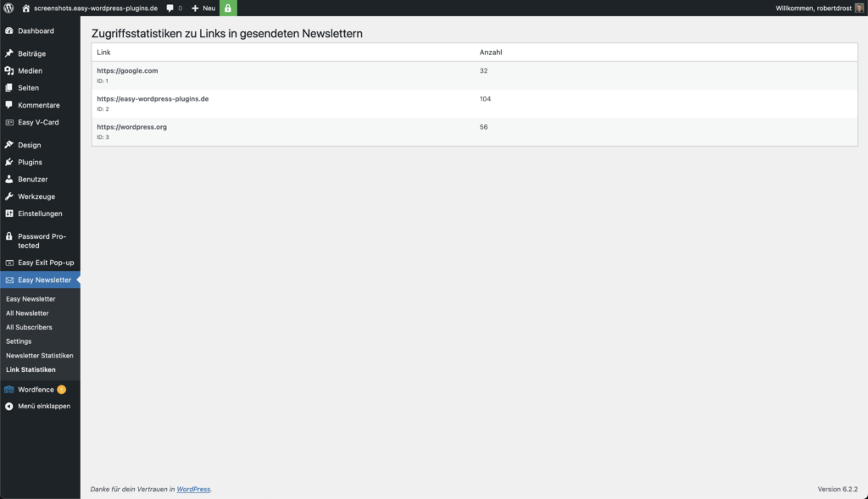Click the home icon beside the site name

point(26,8)
